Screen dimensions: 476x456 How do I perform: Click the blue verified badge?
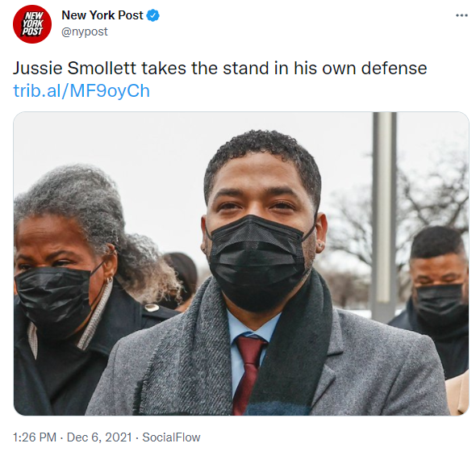coord(153,15)
